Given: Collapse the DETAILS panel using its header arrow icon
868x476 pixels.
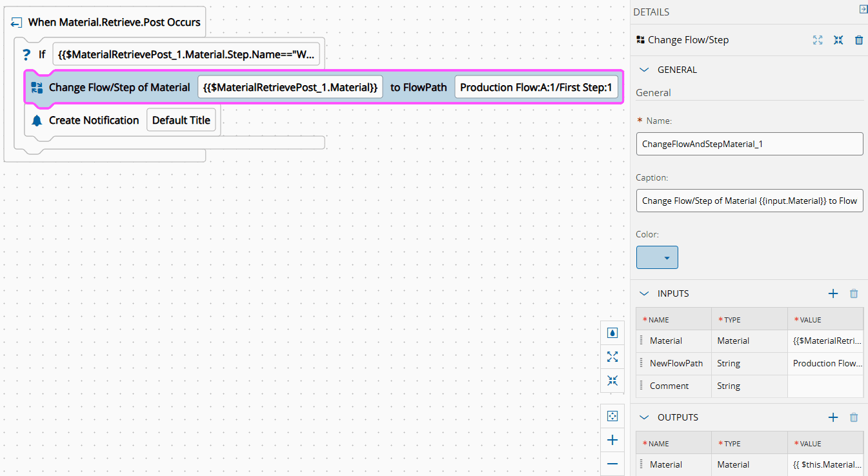Looking at the screenshot, I should [x=863, y=9].
